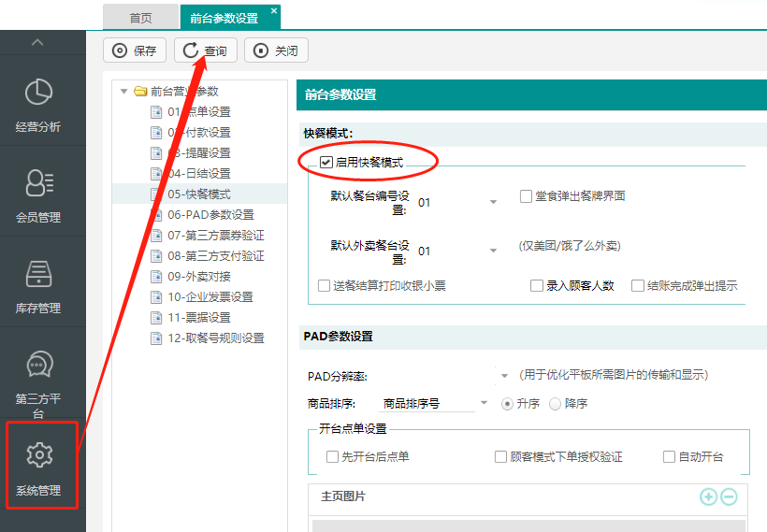Screen dimensions: 767x532
Task: Tick the 录入顾客人数 checkbox
Action: (537, 286)
